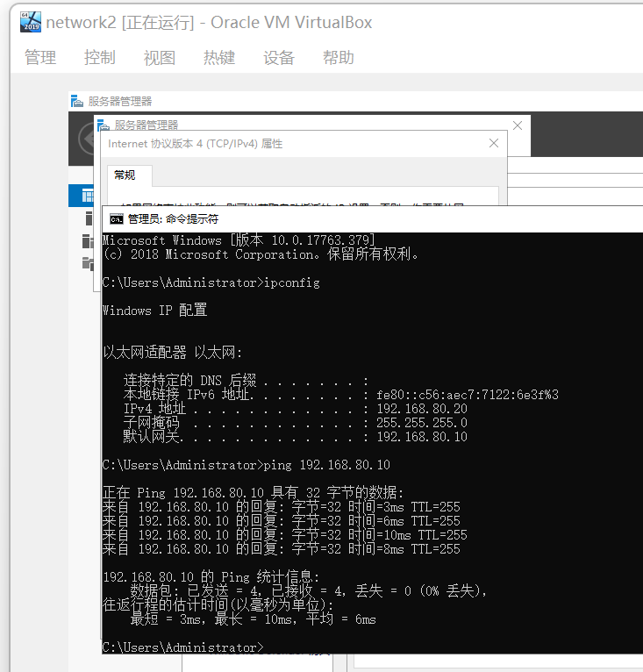Click the command prompt window title icon

[116, 219]
